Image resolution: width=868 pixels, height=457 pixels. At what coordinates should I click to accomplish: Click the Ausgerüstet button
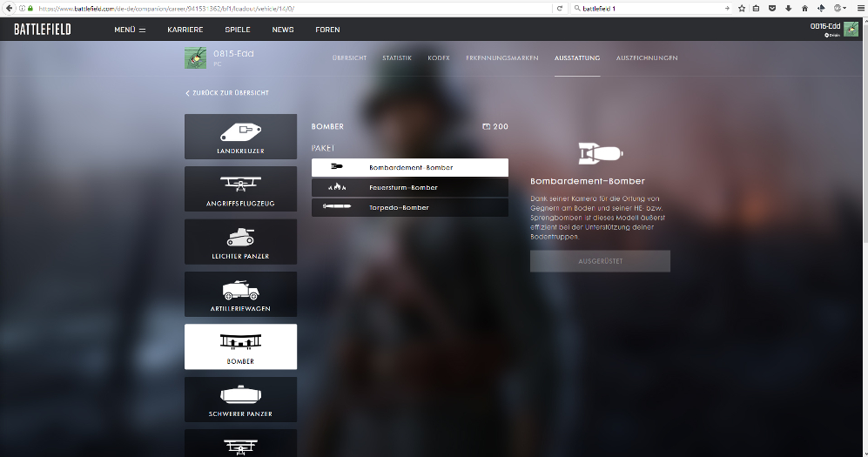(x=600, y=261)
